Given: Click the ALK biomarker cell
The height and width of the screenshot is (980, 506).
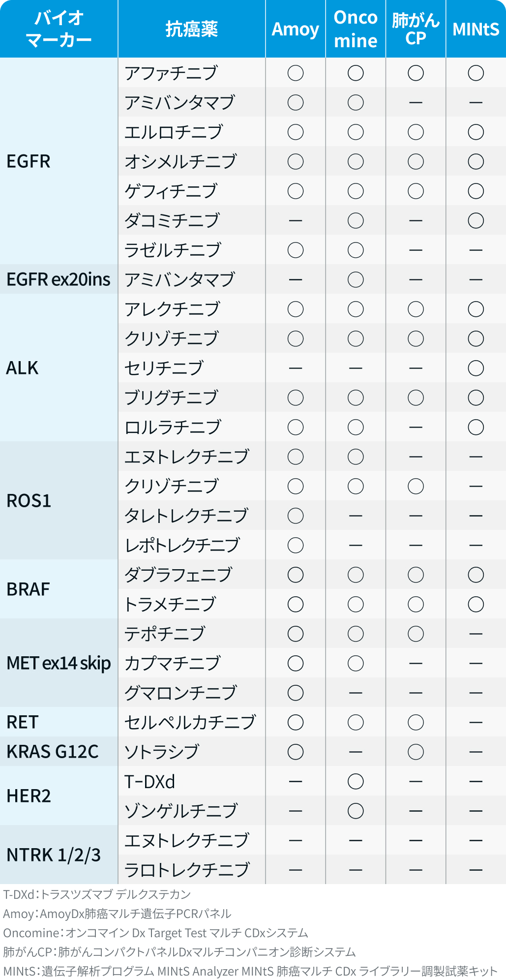Looking at the screenshot, I should coord(23,368).
